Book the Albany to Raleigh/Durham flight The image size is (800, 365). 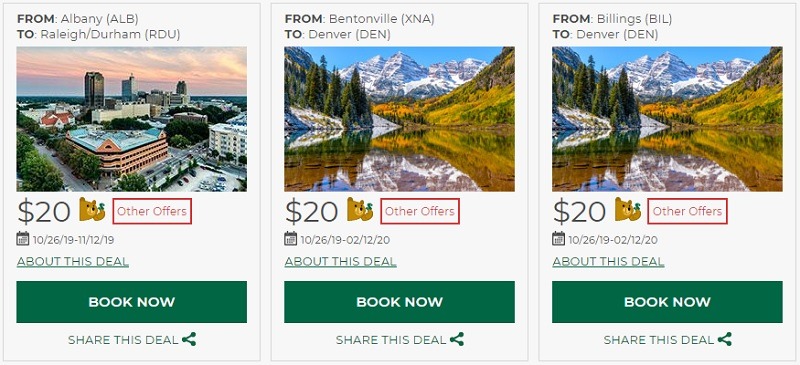[132, 302]
